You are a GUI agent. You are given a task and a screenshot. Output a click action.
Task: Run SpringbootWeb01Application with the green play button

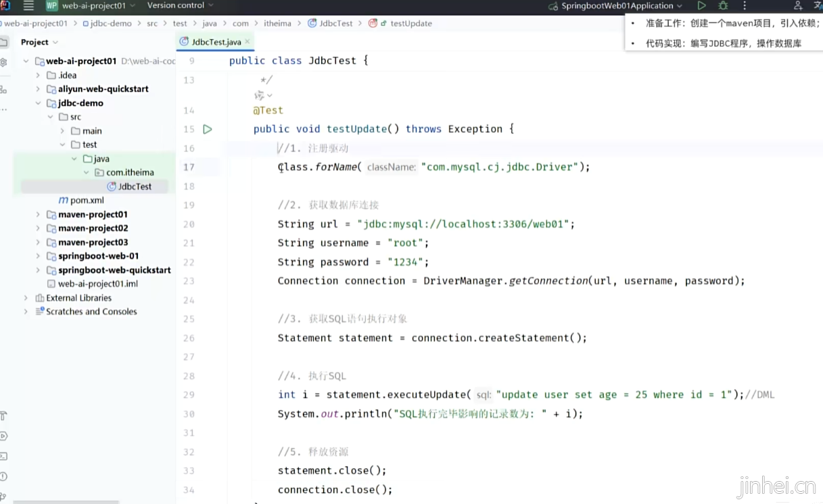[701, 5]
